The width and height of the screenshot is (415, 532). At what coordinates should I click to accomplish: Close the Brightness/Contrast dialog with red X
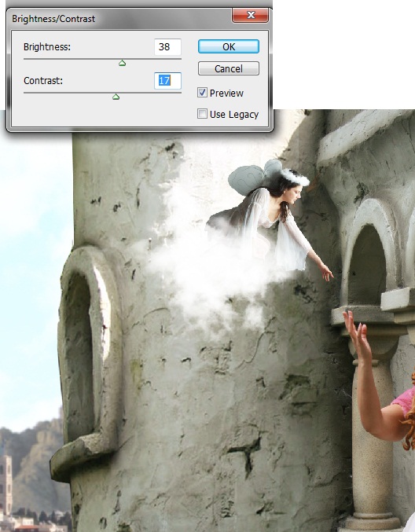251,15
